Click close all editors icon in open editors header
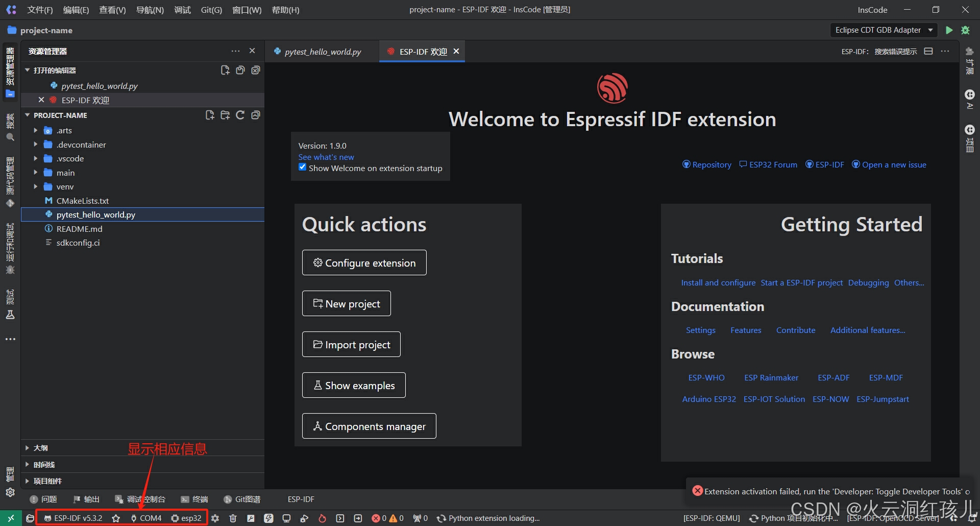The image size is (980, 526). coord(256,70)
